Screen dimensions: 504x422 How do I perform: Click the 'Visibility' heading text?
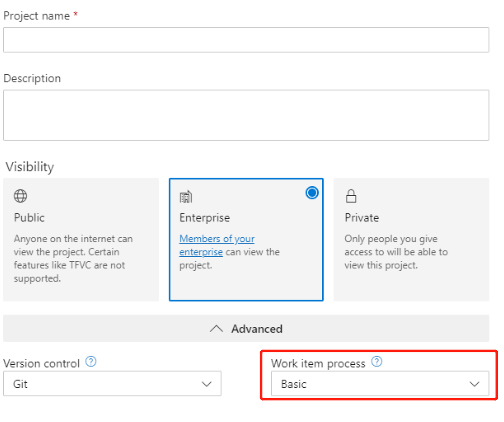[x=30, y=166]
